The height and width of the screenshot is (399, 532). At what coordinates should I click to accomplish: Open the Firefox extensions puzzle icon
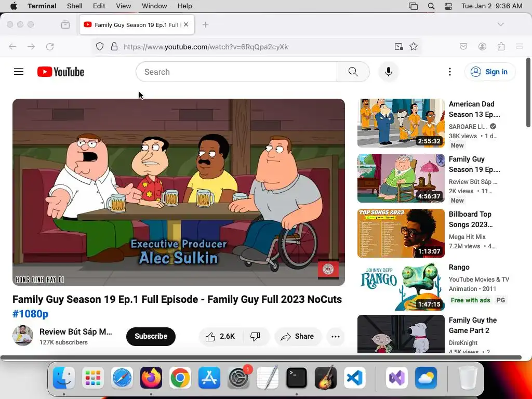coord(501,46)
